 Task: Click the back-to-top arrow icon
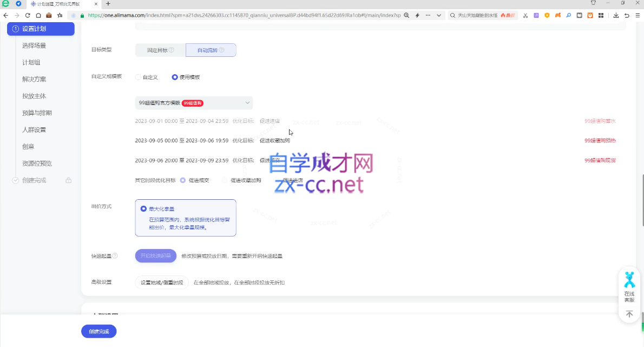click(x=629, y=314)
